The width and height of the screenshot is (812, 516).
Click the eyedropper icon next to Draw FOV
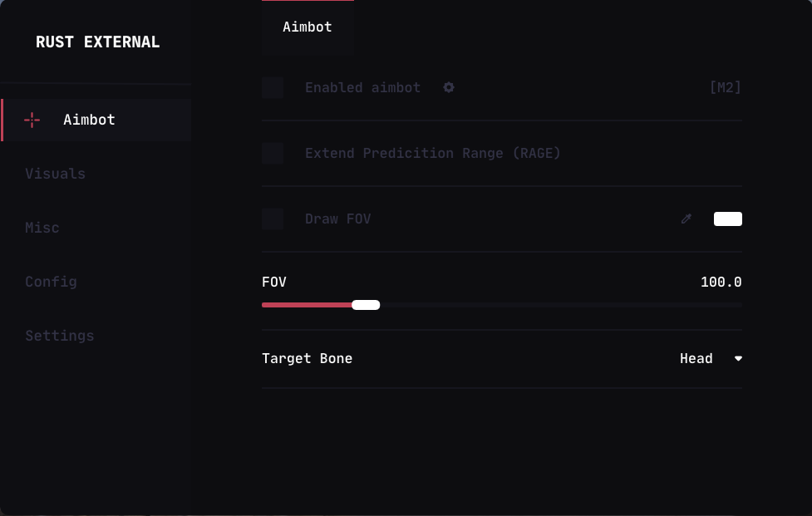687,219
